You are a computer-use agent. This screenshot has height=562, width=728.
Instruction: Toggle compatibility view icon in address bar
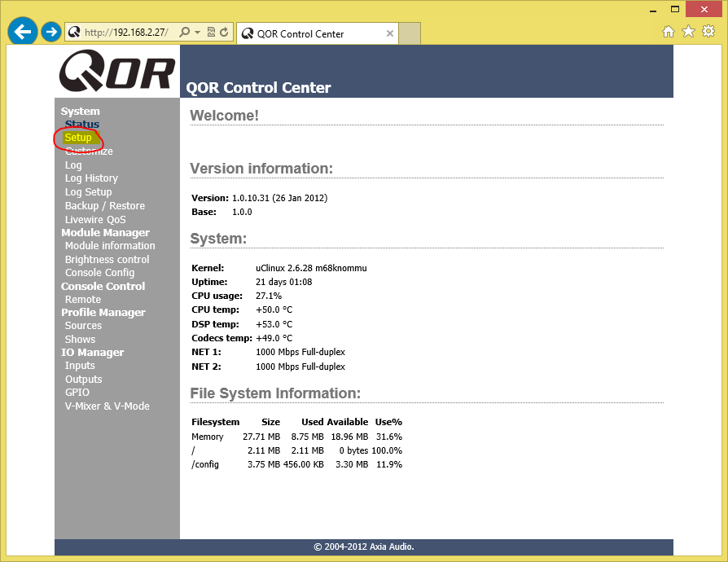(211, 33)
